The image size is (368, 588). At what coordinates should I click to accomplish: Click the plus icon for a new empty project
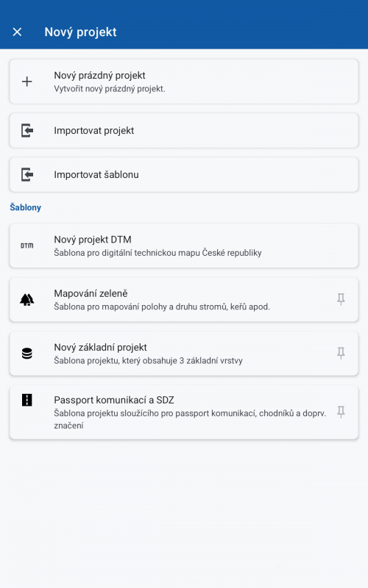tap(27, 82)
